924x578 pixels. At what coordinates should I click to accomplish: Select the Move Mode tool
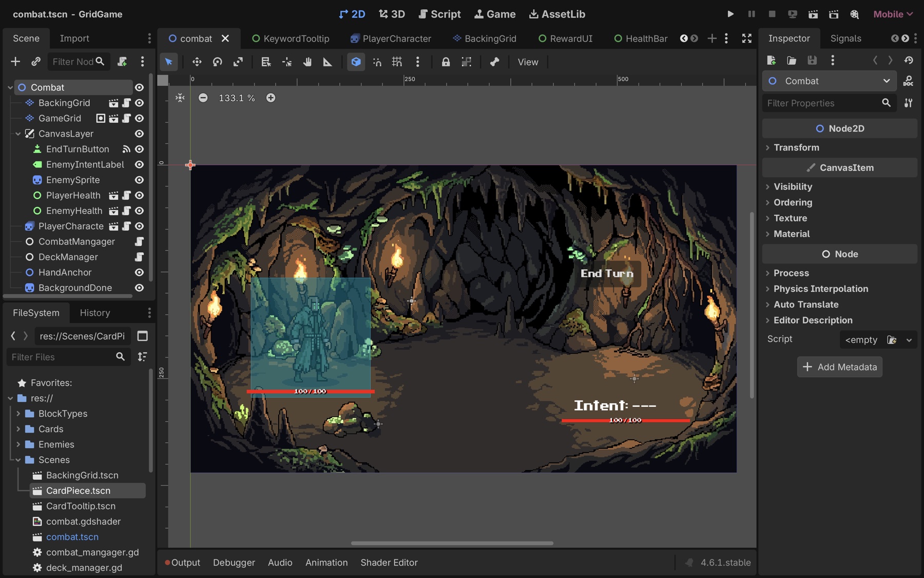pos(197,62)
